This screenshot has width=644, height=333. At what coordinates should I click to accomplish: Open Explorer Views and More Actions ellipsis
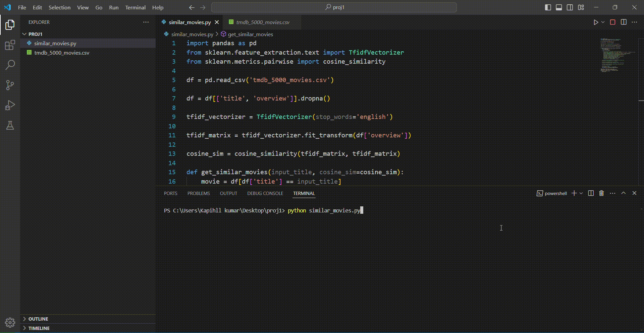pyautogui.click(x=146, y=22)
